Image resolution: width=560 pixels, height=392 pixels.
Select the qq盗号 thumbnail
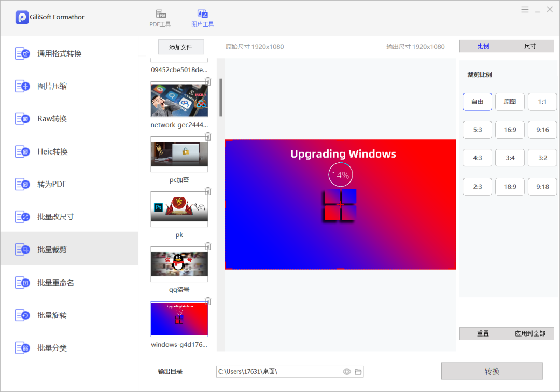(179, 264)
